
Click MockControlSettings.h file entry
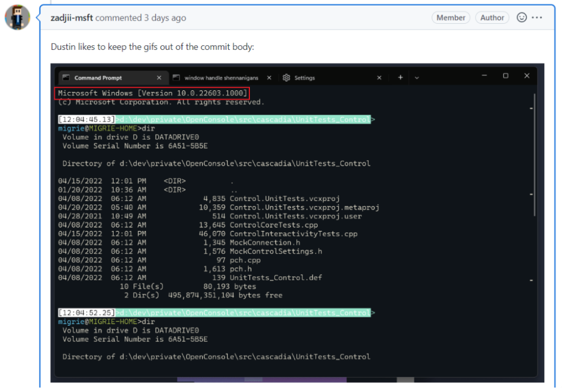[x=275, y=251]
